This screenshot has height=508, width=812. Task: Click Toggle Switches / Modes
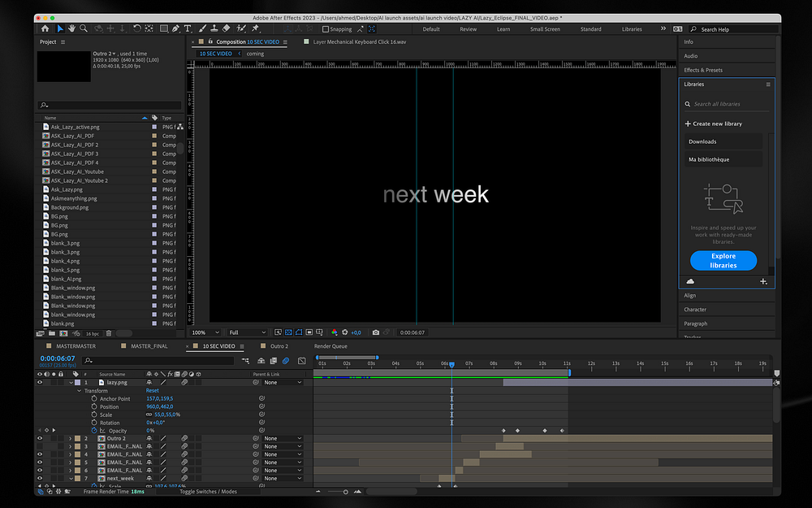[x=208, y=492]
